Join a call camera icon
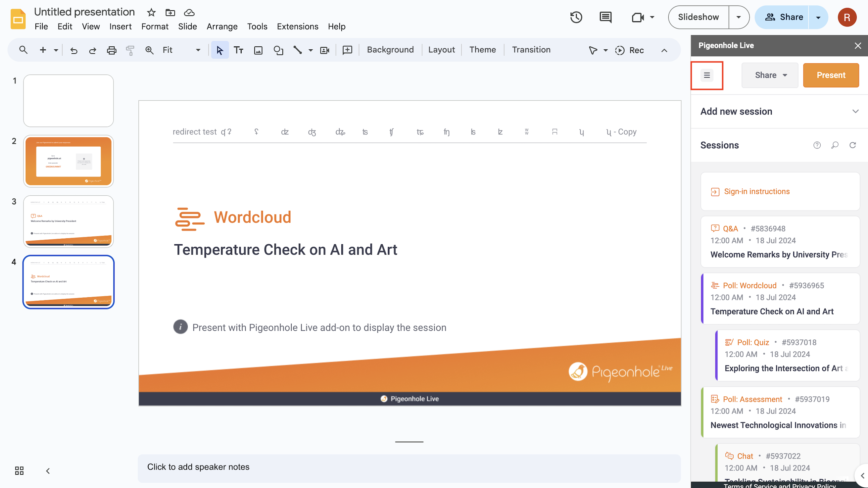This screenshot has width=868, height=488. pyautogui.click(x=638, y=17)
